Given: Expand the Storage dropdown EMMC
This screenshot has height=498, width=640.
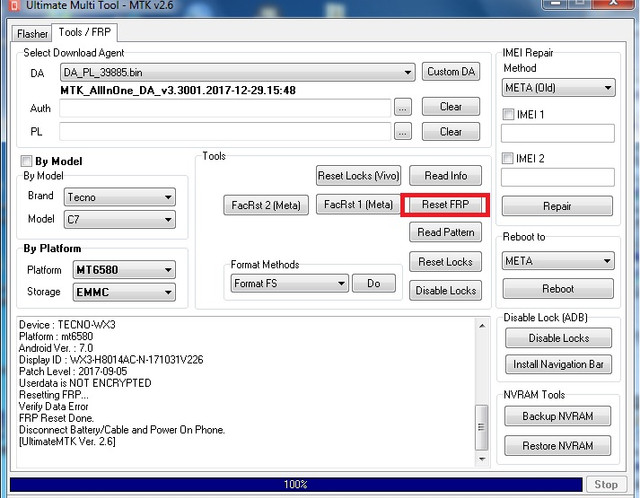Looking at the screenshot, I should click(x=124, y=292).
